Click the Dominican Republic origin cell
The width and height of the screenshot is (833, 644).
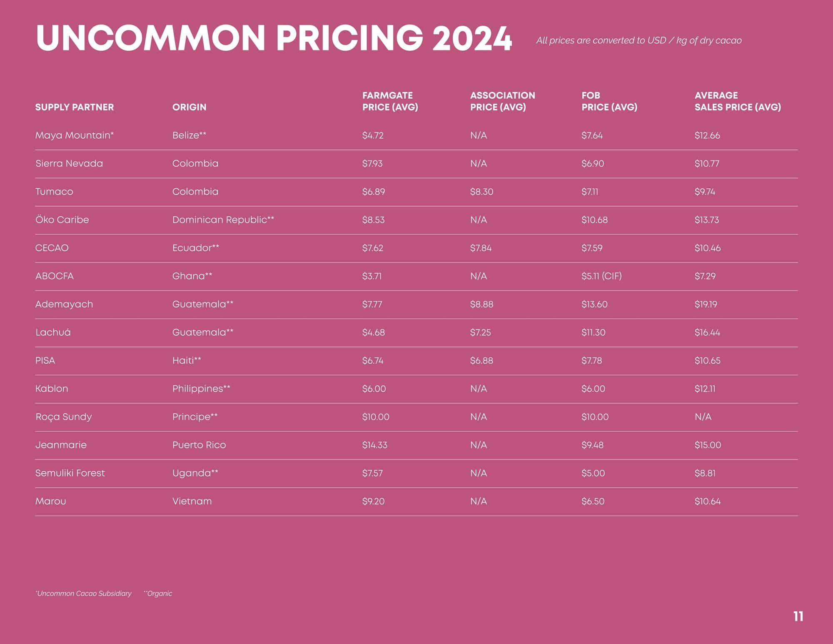223,220
